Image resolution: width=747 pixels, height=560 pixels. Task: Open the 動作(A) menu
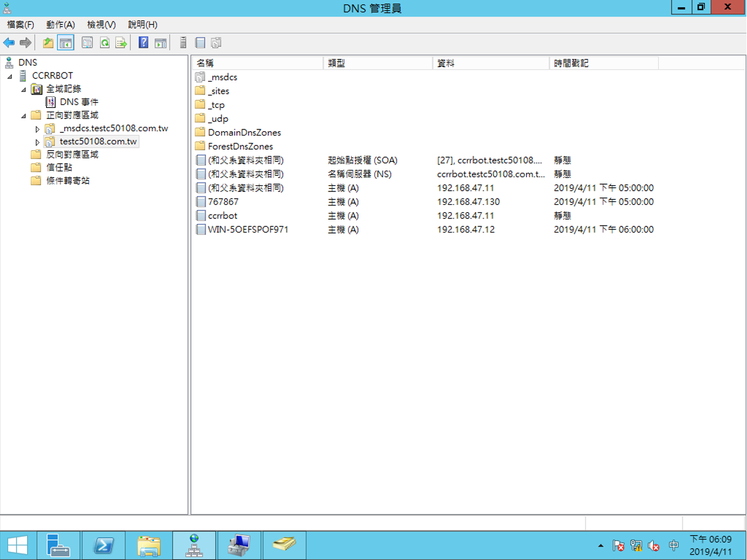60,25
